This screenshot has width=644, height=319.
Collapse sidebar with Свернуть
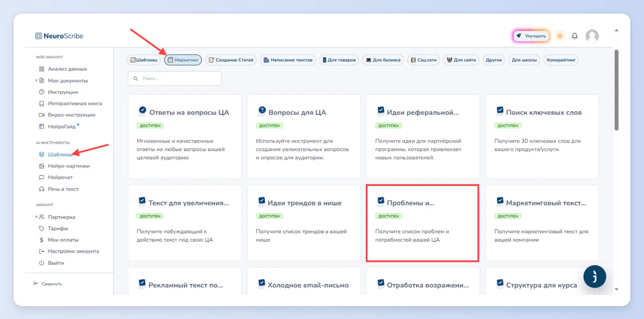click(x=48, y=284)
